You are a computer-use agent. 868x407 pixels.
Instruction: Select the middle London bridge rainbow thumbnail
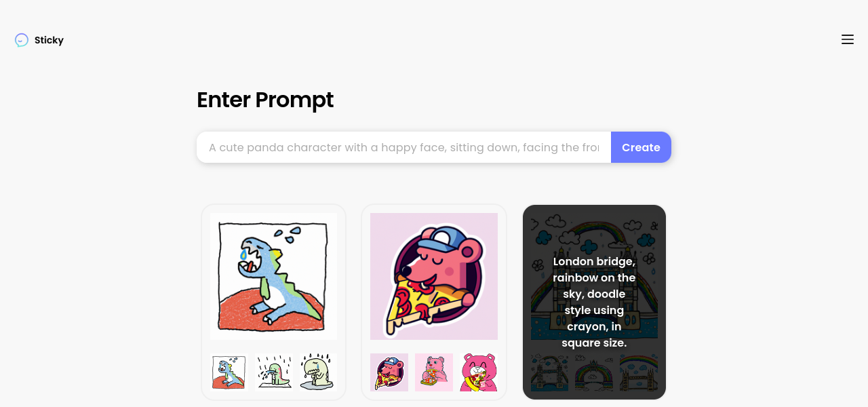point(594,372)
